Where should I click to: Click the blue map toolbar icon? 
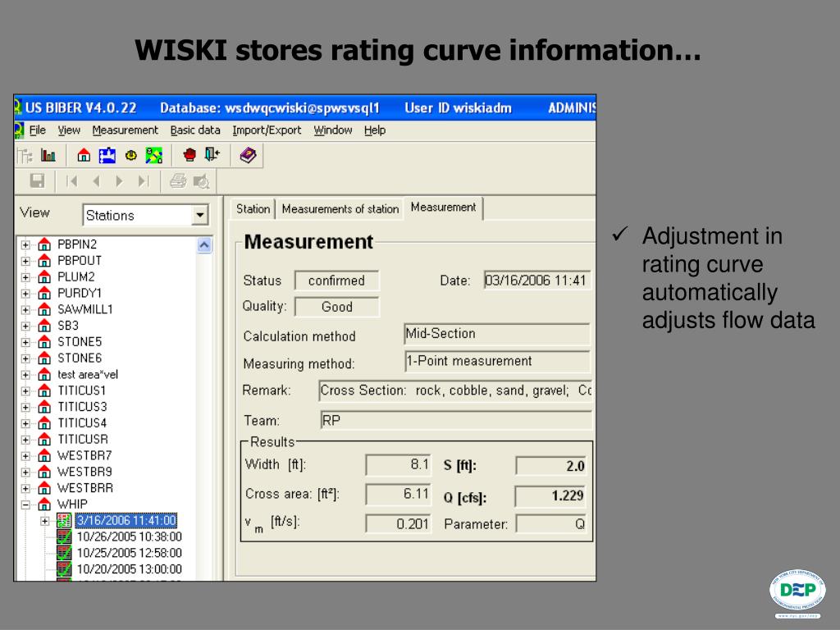107,155
